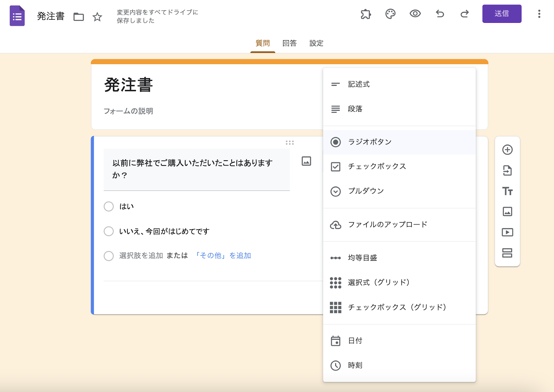The height and width of the screenshot is (392, 554).
Task: Open the theme customization palette
Action: [390, 14]
